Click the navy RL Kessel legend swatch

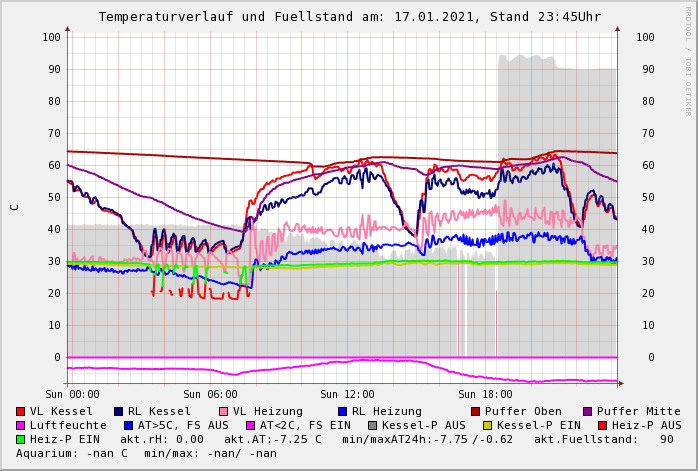coord(119,412)
